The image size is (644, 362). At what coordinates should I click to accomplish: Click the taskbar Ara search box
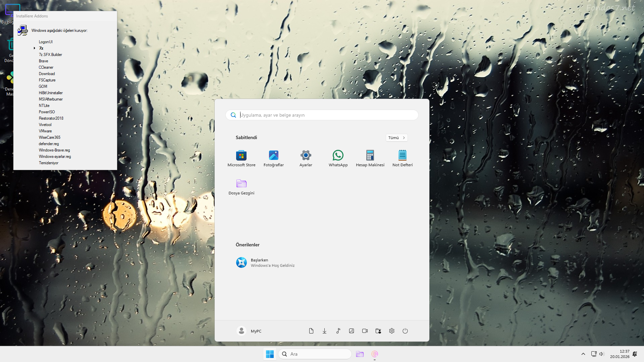315,354
